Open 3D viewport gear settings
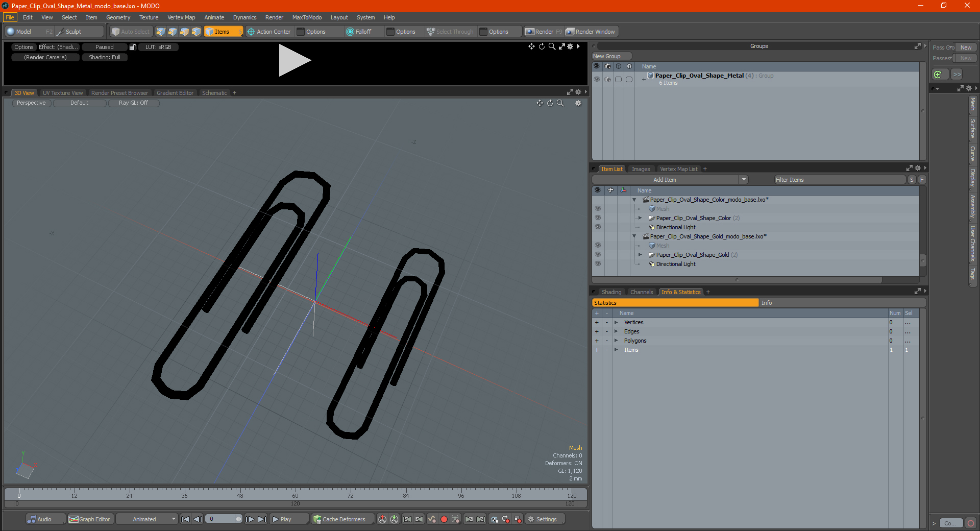This screenshot has width=980, height=531. tap(578, 103)
